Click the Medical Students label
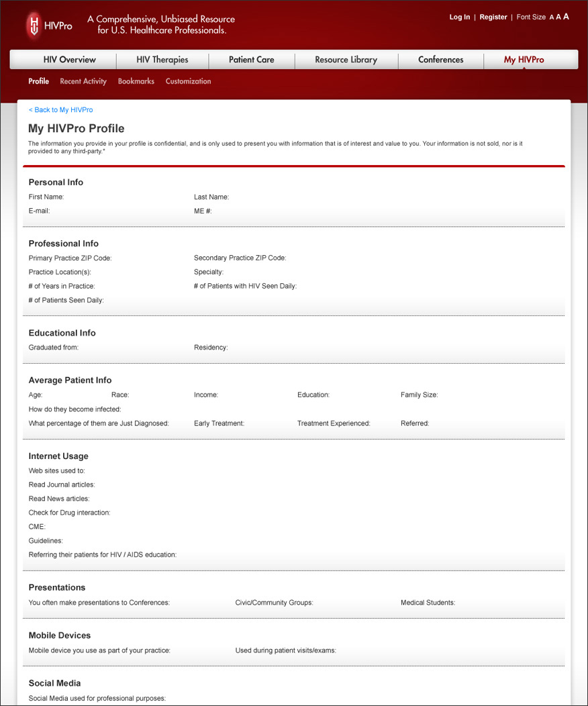 point(428,603)
